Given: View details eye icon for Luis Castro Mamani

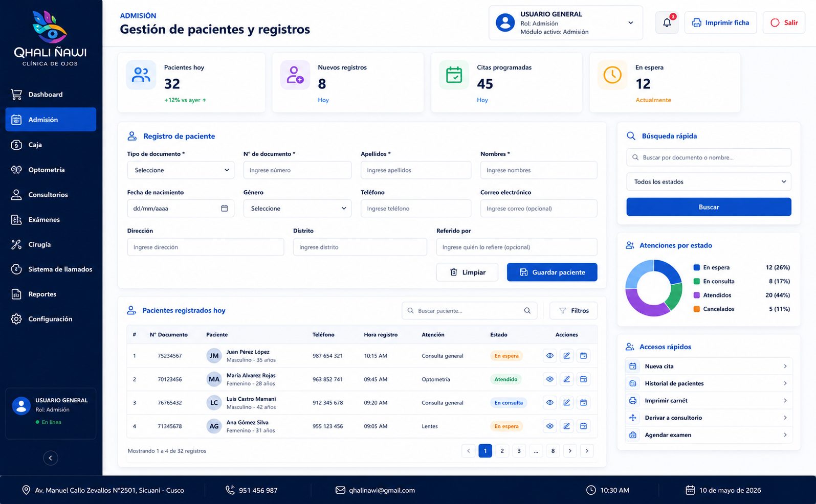Looking at the screenshot, I should pos(549,403).
